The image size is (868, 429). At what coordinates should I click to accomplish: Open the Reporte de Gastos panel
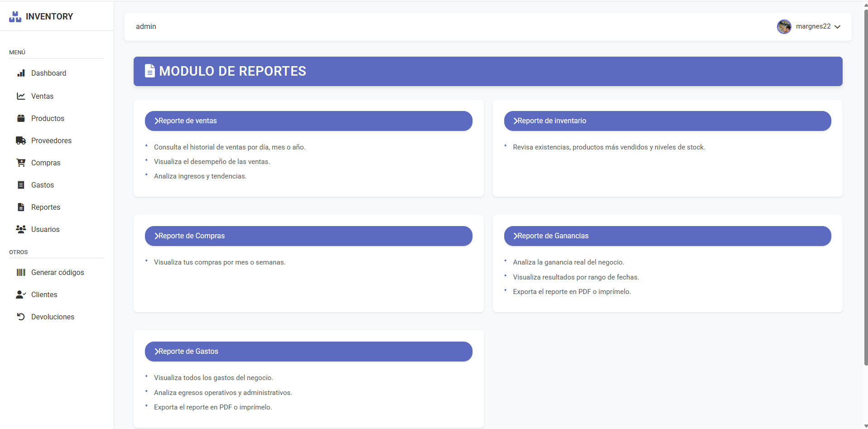[x=308, y=351]
